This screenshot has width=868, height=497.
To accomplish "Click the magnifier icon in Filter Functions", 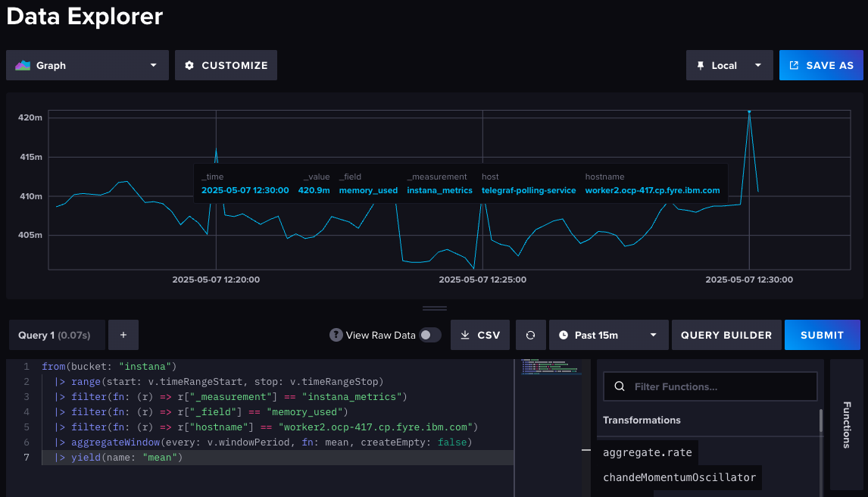I will [x=620, y=386].
